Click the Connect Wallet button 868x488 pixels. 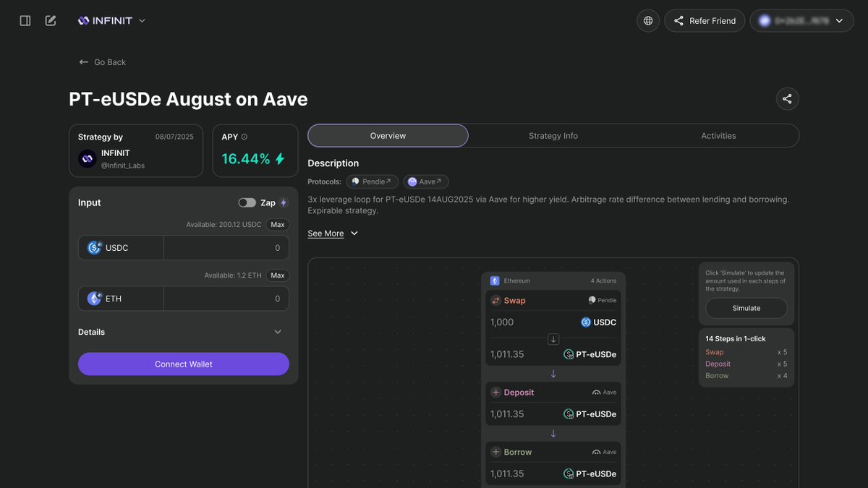[x=184, y=364]
